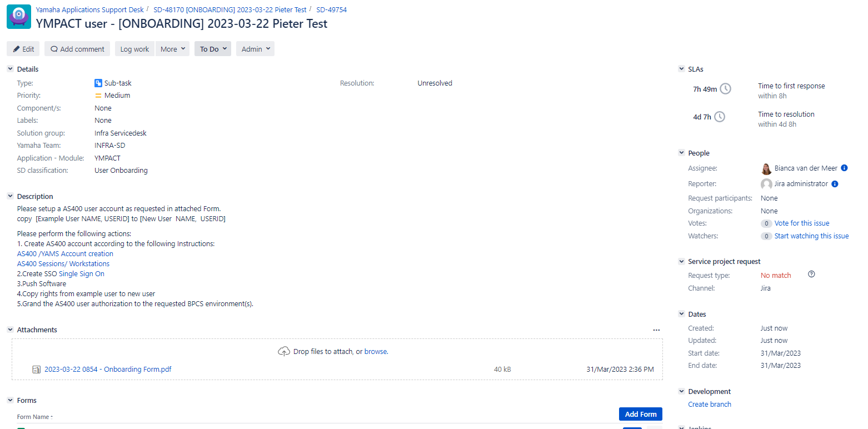Viewport: 868px width, 429px height.
Task: Click the Jira administrator avatar
Action: coord(766,184)
